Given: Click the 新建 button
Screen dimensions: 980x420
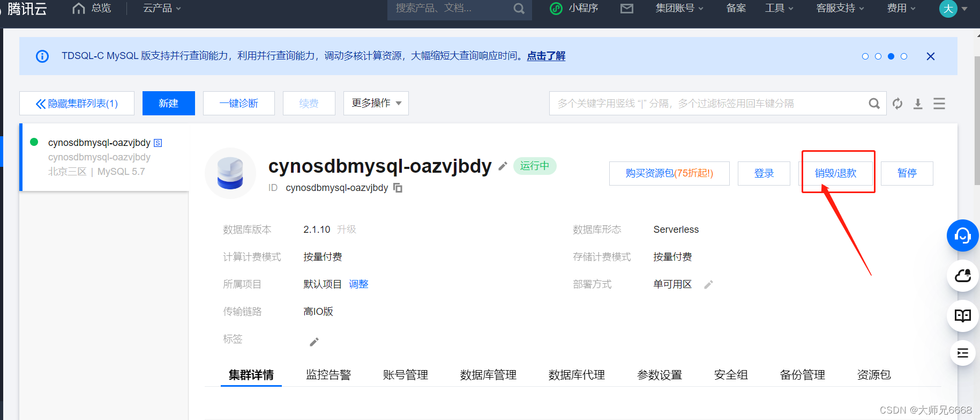Looking at the screenshot, I should pyautogui.click(x=169, y=103).
